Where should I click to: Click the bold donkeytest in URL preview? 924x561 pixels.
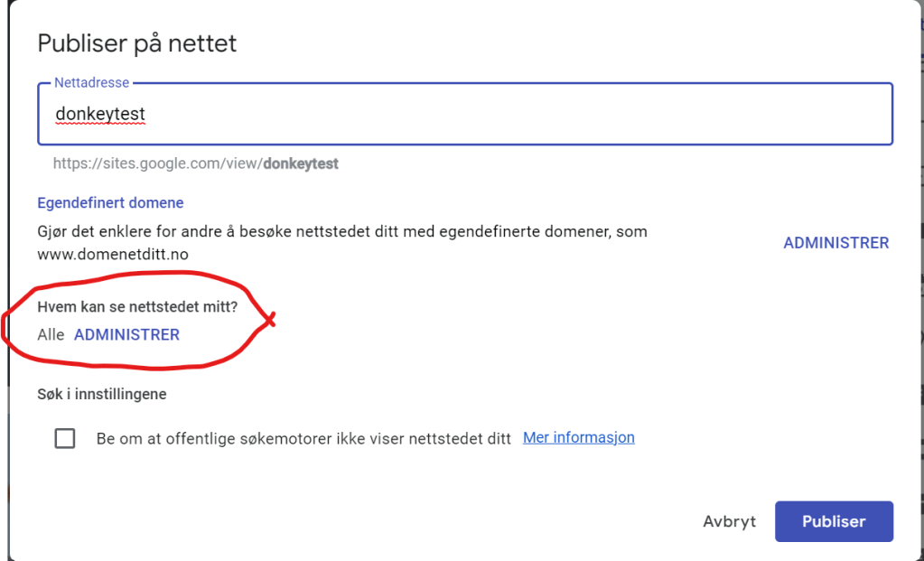click(x=301, y=164)
